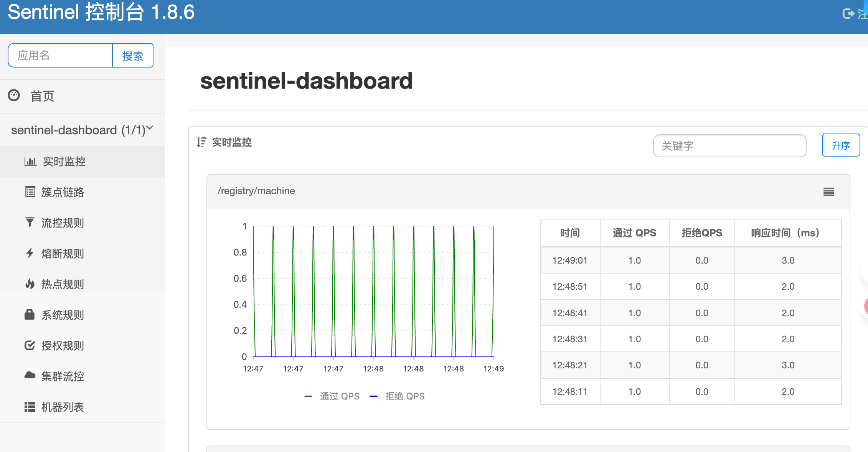The image size is (868, 452).
Task: Focus the 应用名 search field
Action: click(x=60, y=56)
